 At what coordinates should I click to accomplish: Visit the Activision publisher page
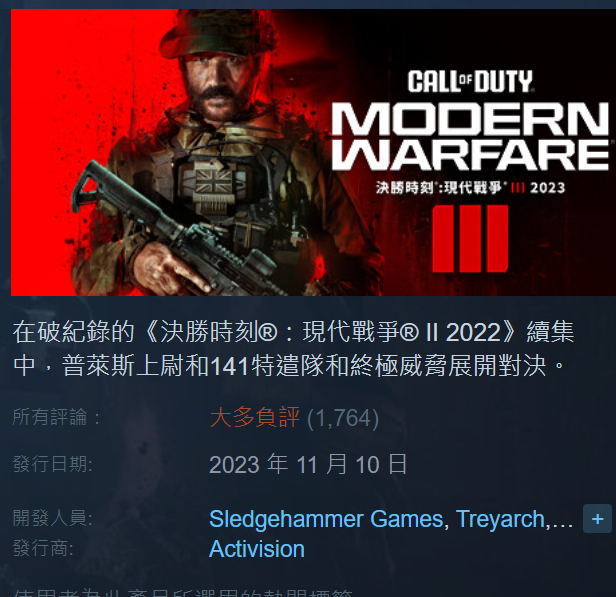click(257, 549)
